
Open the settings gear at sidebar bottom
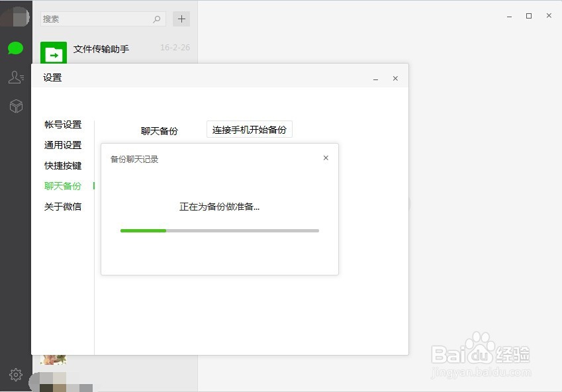pyautogui.click(x=16, y=375)
